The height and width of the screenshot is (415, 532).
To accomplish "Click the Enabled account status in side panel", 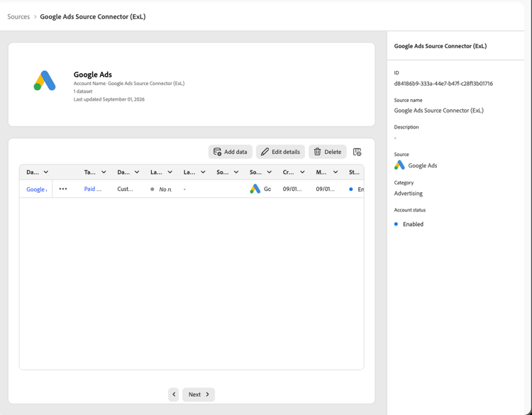I will [x=409, y=224].
